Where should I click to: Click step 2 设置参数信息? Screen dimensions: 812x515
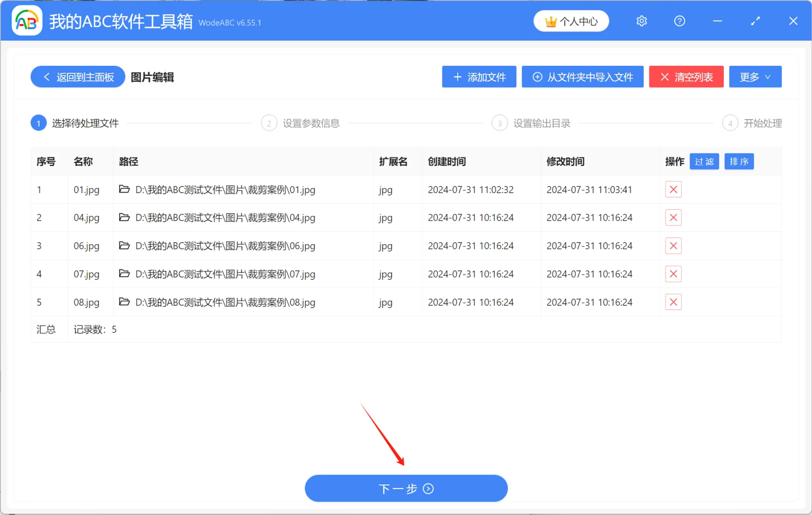click(x=300, y=123)
